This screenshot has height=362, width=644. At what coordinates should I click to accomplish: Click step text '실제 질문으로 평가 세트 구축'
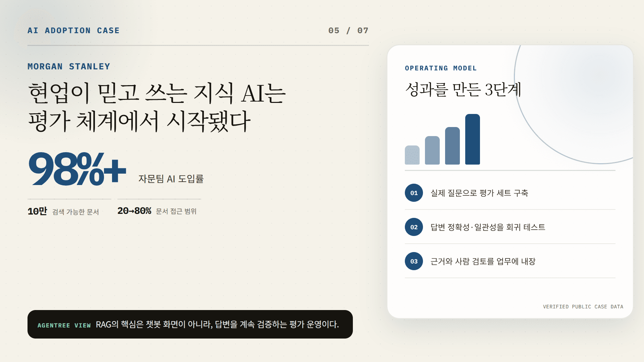[479, 193]
